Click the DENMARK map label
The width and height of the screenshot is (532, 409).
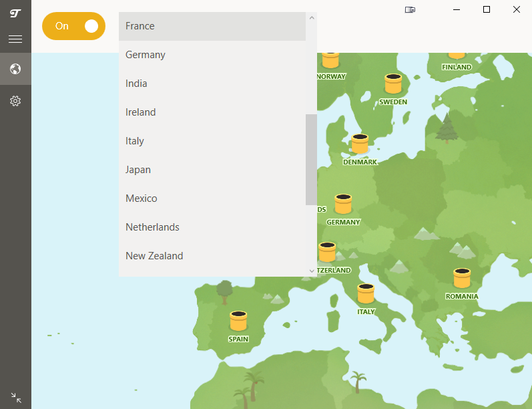pyautogui.click(x=360, y=162)
